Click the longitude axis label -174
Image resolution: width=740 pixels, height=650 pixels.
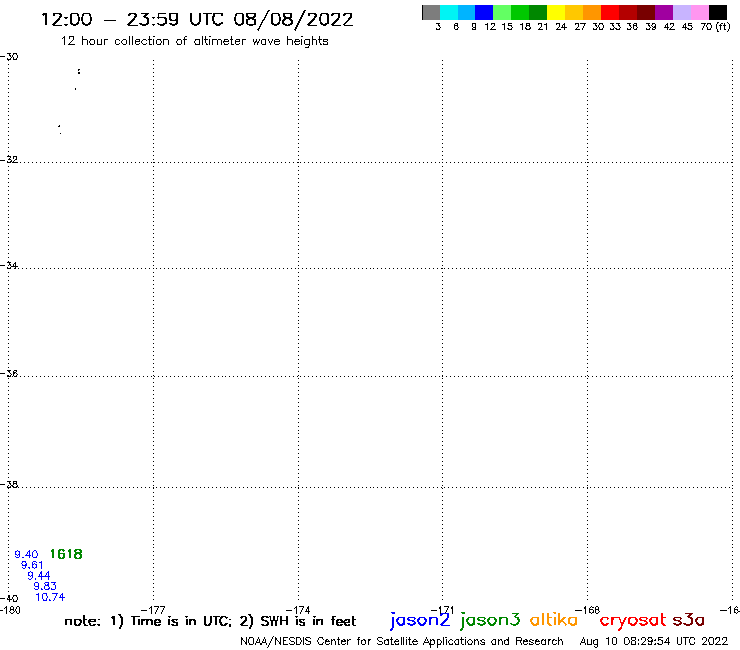(x=298, y=610)
